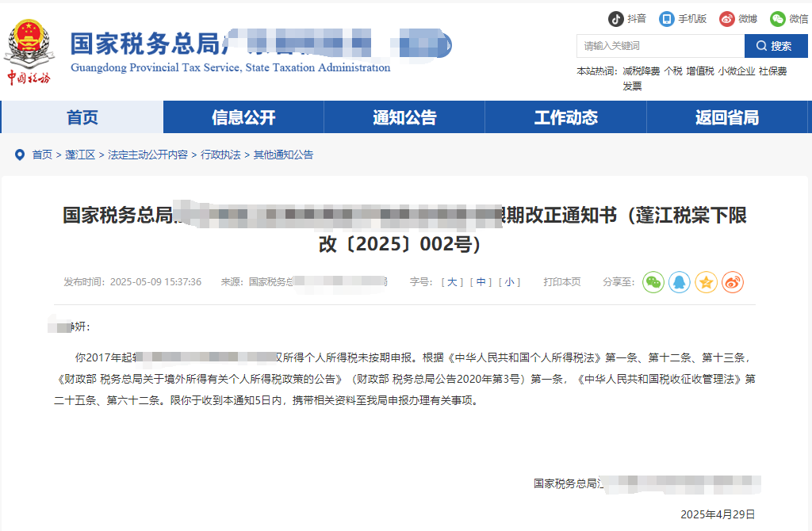
Task: Click 打印本页 to print the page
Action: click(x=562, y=282)
